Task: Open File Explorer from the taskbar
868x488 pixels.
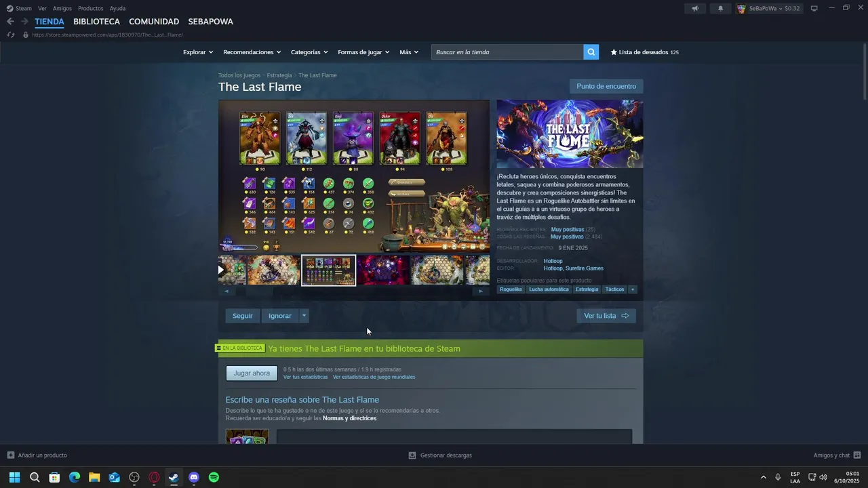Action: coord(94,477)
